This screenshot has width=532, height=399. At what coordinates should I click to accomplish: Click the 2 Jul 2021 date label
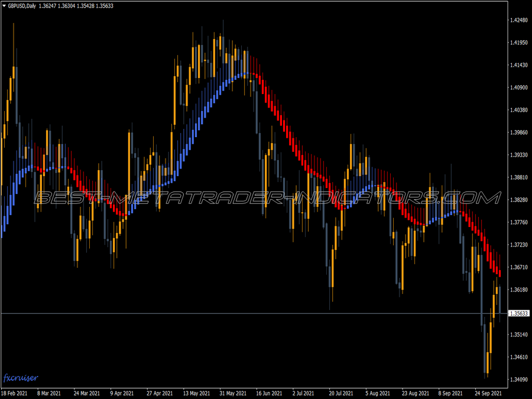pyautogui.click(x=303, y=393)
